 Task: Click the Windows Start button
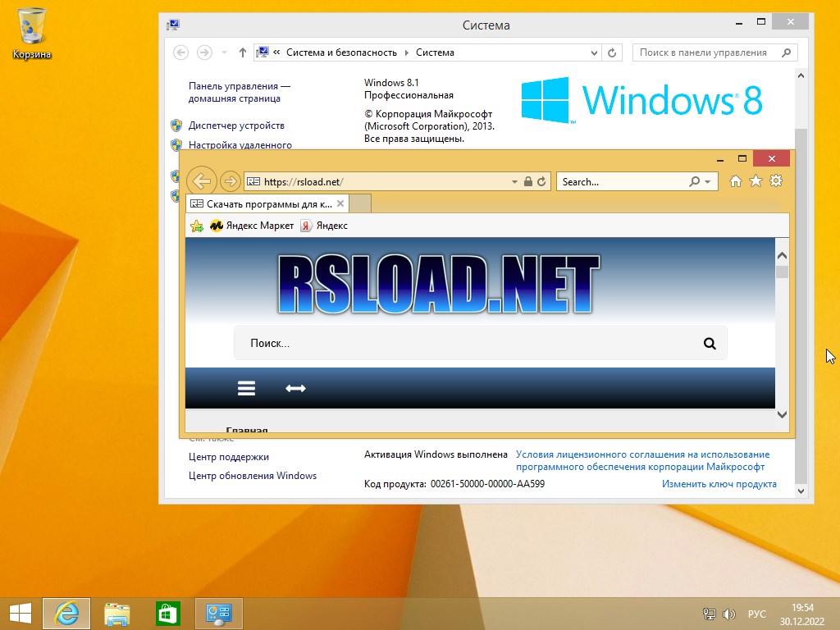coord(21,614)
